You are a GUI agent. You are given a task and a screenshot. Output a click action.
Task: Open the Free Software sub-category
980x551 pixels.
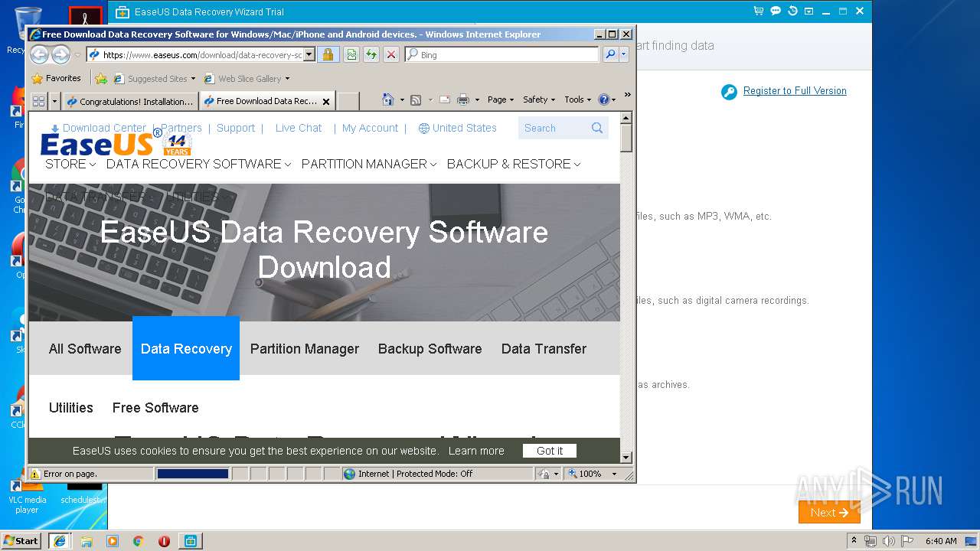(x=155, y=408)
